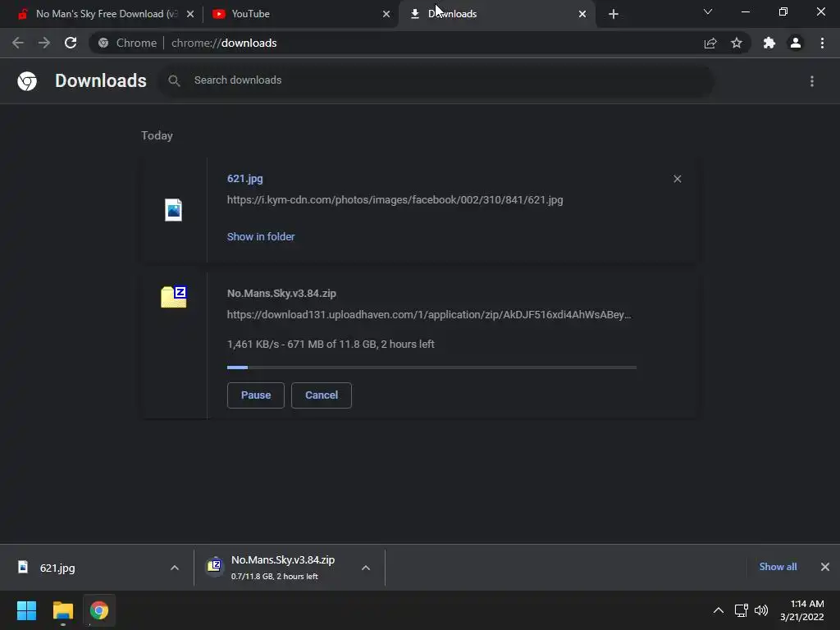840x630 pixels.
Task: Bookmark this page with the star icon
Action: pyautogui.click(x=737, y=43)
